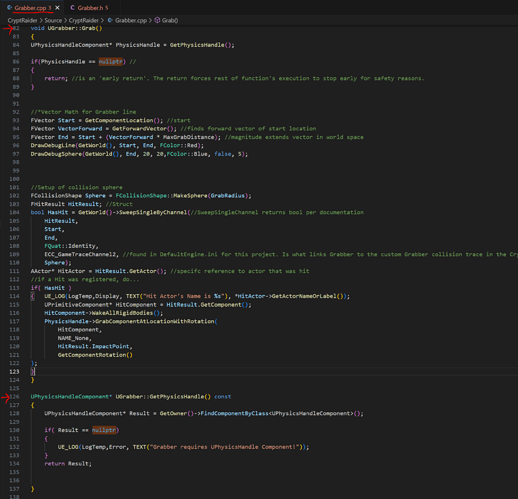Screen dimensions: 518x499
Task: Click the 'Grabber requires UPhysicsHandle Component!' string
Action: [x=224, y=447]
